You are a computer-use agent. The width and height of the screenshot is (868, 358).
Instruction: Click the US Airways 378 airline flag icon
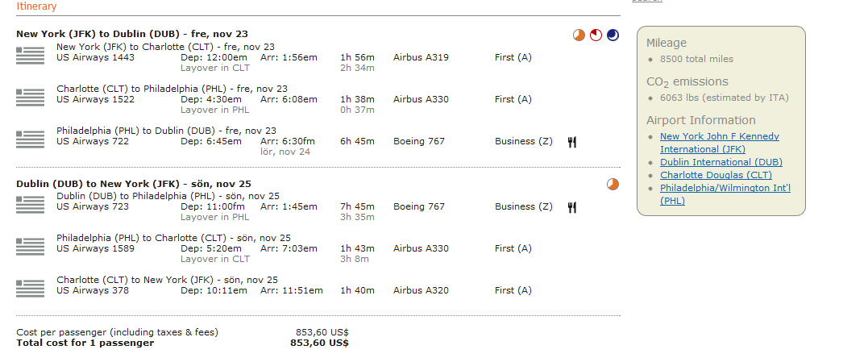click(x=31, y=288)
